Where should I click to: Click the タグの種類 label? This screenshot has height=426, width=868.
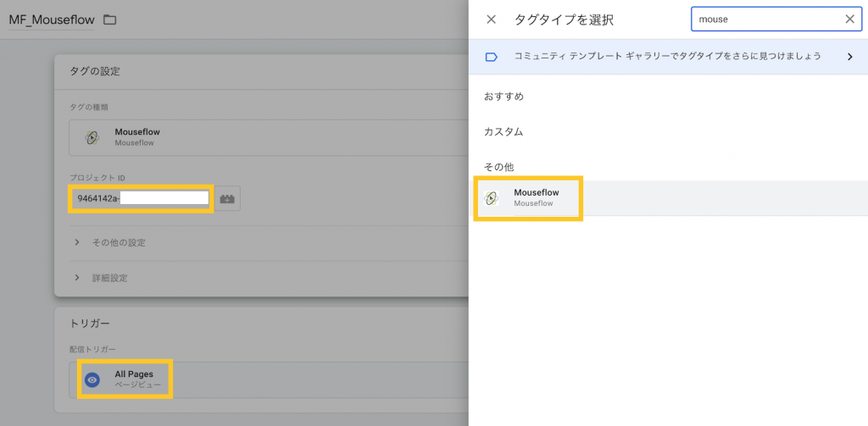click(88, 106)
